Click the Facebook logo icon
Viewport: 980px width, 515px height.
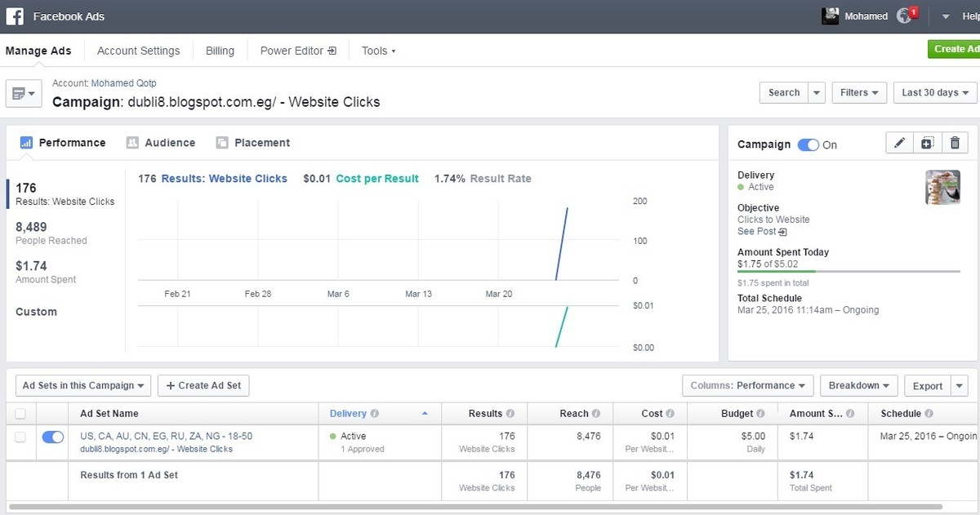point(15,16)
